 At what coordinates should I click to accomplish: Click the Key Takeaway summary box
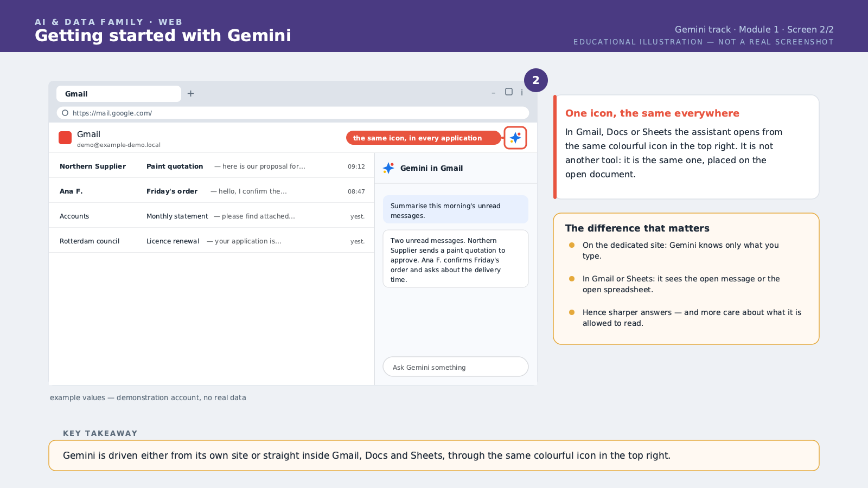434,455
